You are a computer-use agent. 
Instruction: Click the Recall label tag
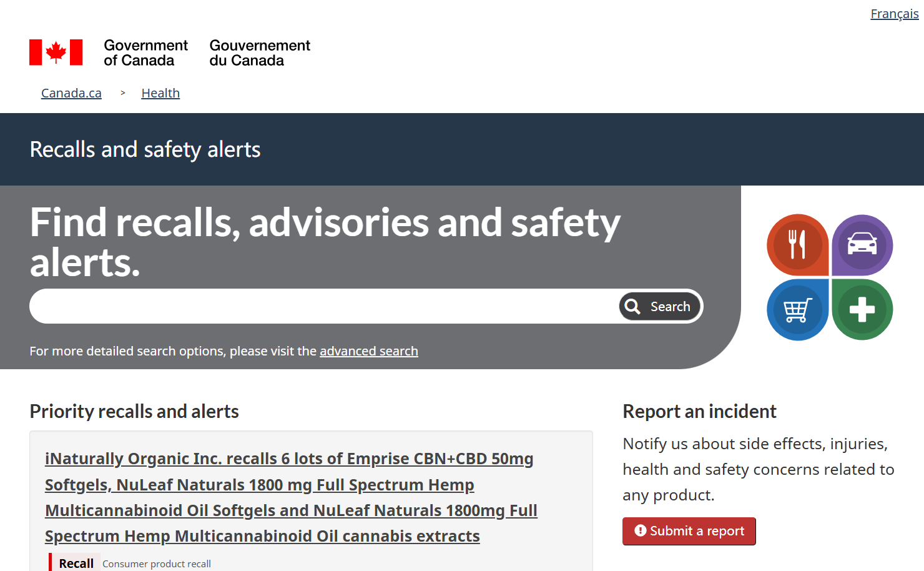pyautogui.click(x=76, y=563)
